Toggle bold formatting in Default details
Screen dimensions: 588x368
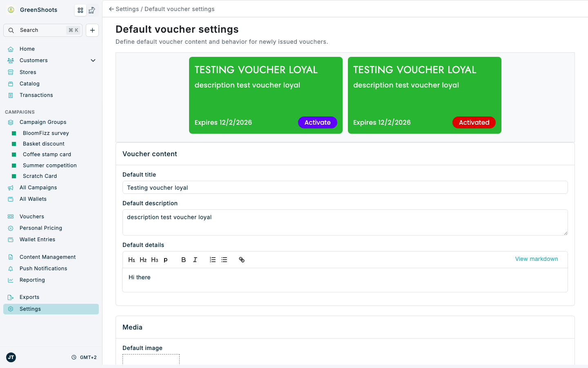click(184, 260)
